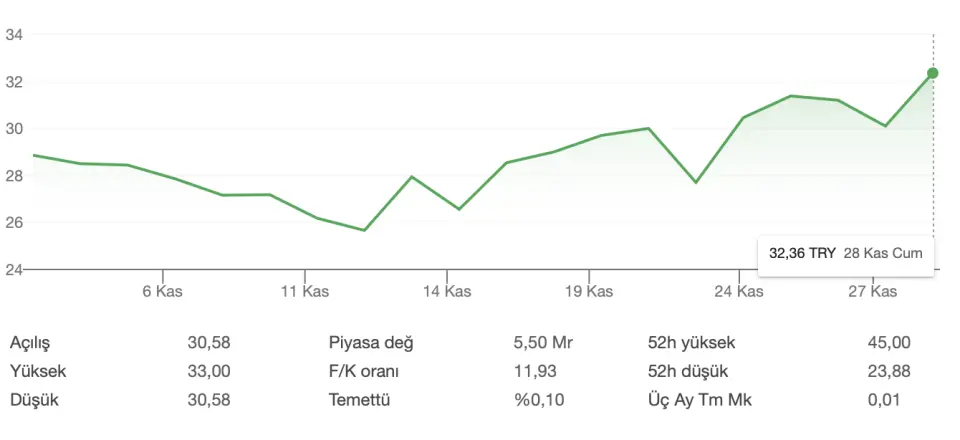Click the market cap value 5,50 Mr

pos(540,343)
